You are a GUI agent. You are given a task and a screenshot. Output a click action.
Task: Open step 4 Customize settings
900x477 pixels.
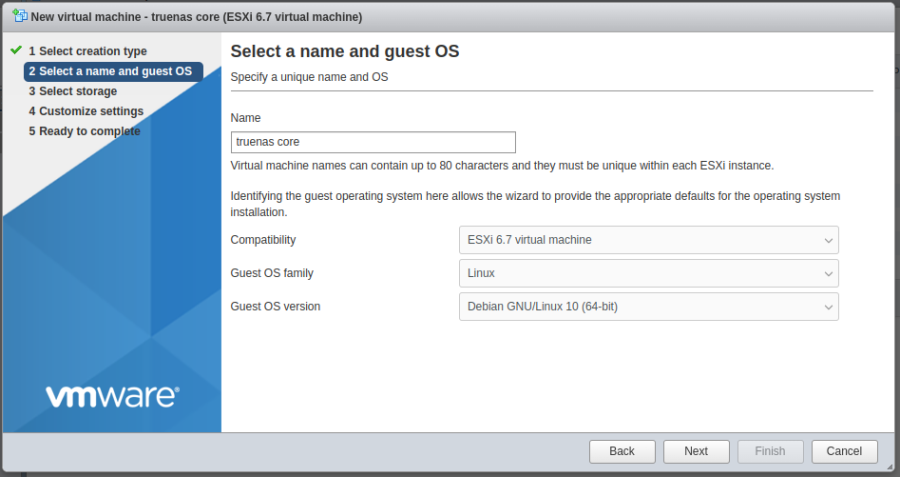coord(86,111)
